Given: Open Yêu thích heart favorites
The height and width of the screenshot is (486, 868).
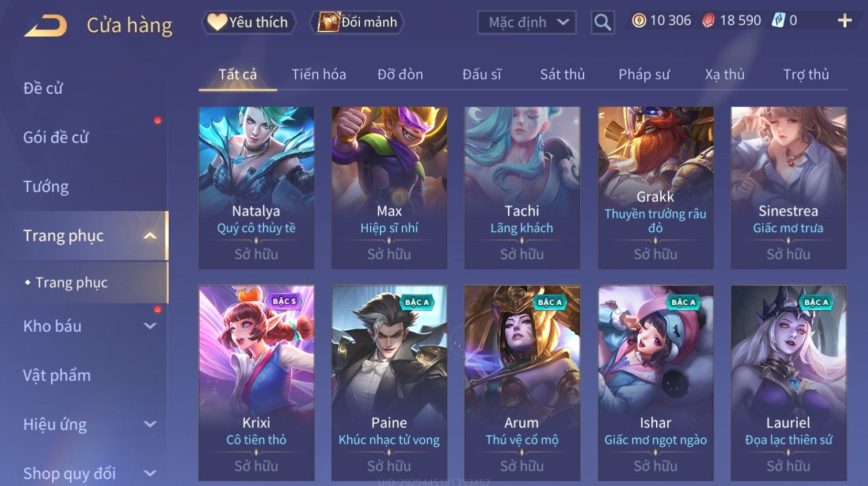Looking at the screenshot, I should (x=249, y=22).
